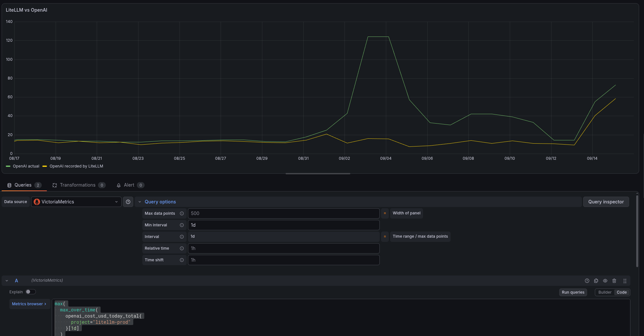The width and height of the screenshot is (644, 336).
Task: Click the query name A
Action: (x=16, y=281)
